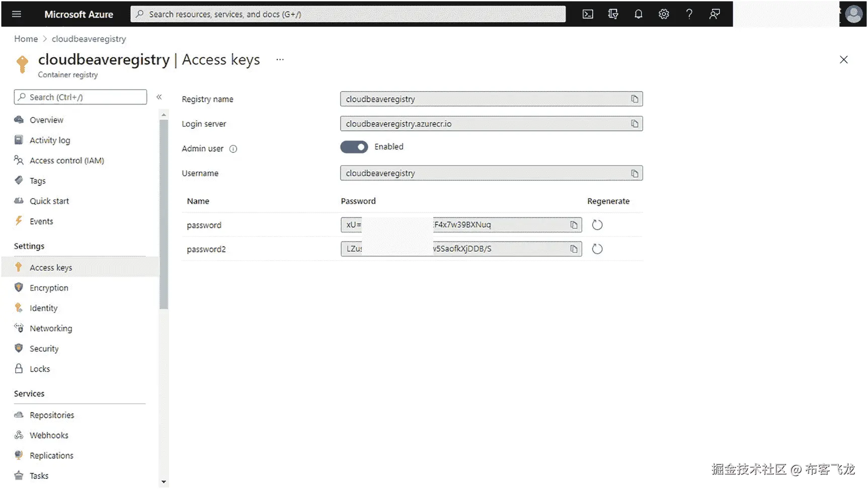Close the Access keys blade
This screenshot has width=868, height=489.
tap(844, 60)
